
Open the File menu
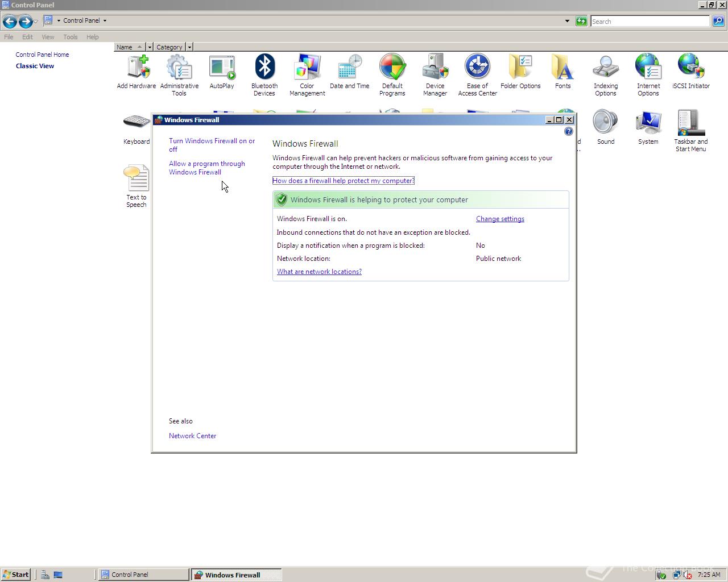(x=9, y=37)
